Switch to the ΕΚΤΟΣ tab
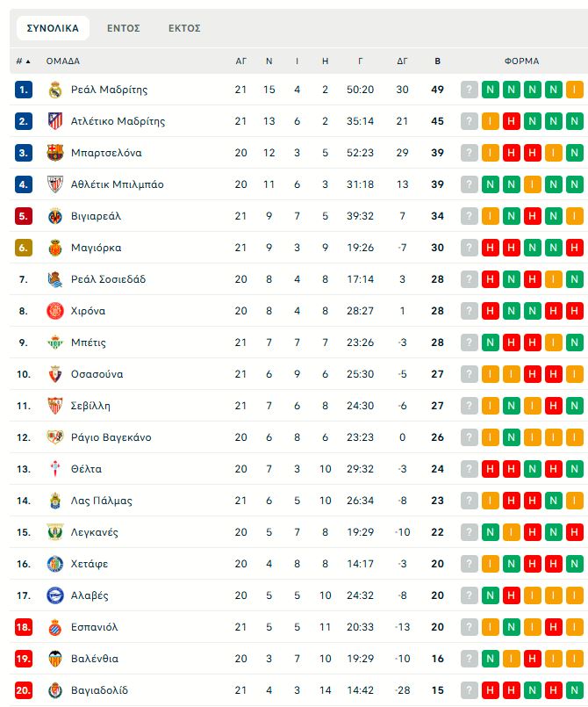Screen dimensions: 588x707 (x=184, y=28)
